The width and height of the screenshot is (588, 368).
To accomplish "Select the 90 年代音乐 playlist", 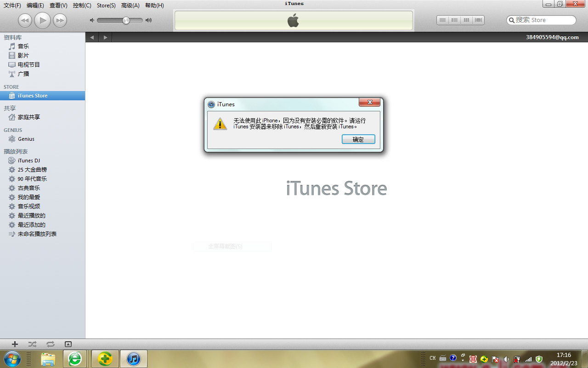I will coord(42,179).
